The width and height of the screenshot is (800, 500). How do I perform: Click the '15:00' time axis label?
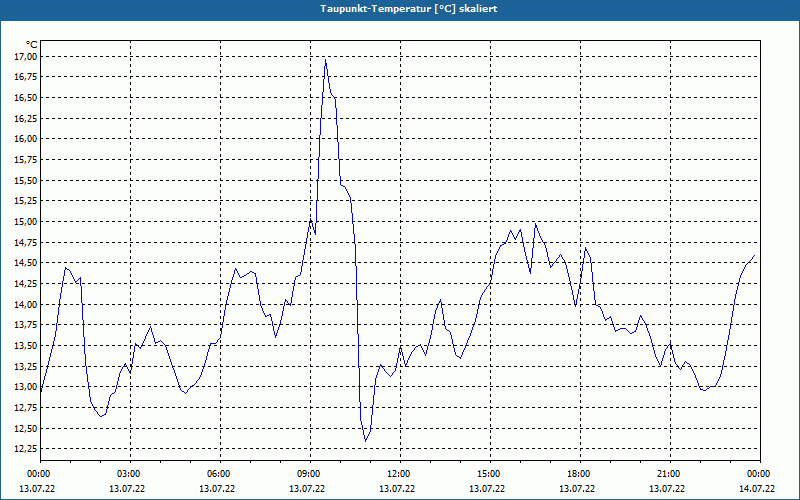coord(490,474)
